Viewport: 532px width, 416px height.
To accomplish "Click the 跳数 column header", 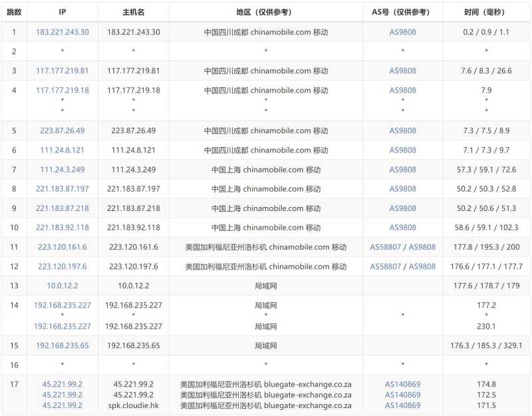I will point(13,11).
